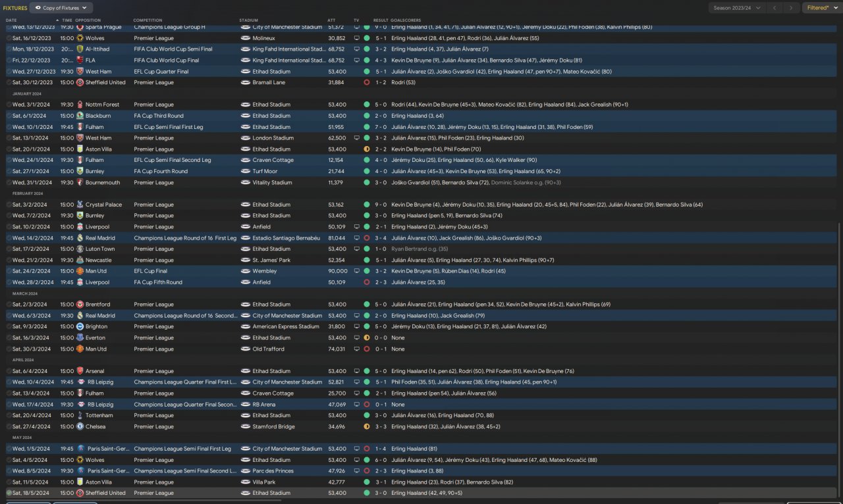Click the Everton club badge

tap(80, 338)
